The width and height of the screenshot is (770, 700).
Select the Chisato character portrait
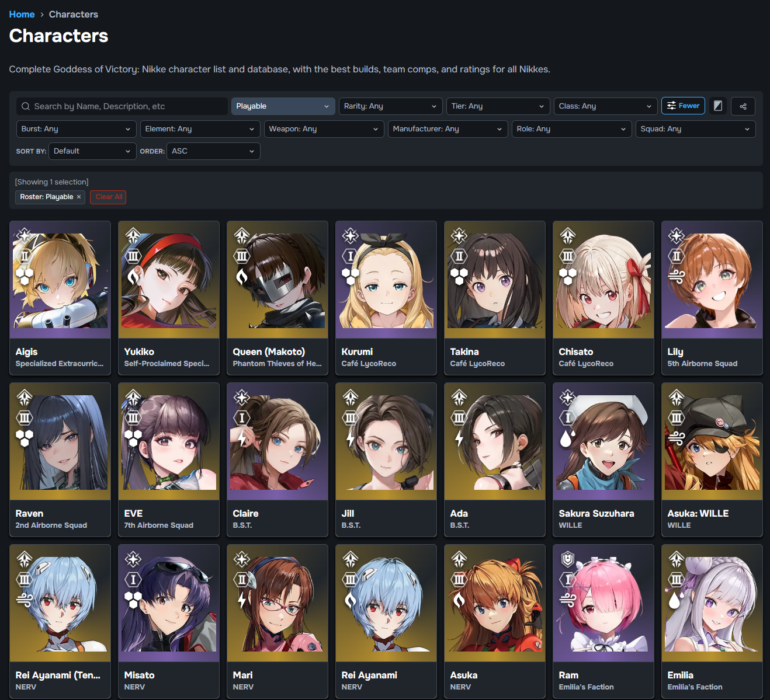(603, 281)
